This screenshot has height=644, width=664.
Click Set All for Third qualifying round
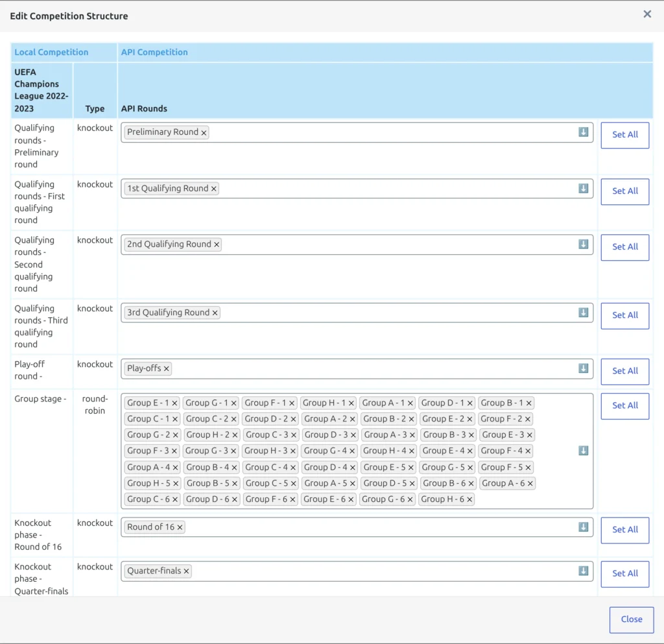624,315
